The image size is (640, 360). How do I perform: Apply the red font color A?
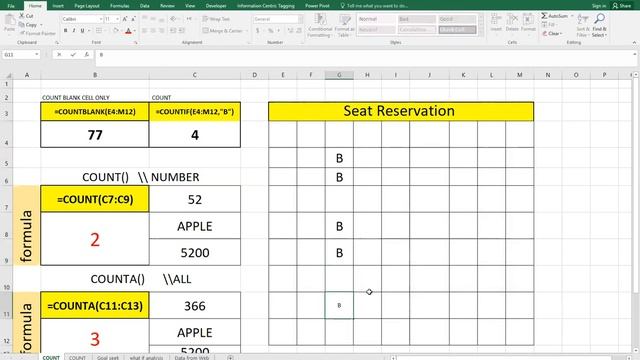(129, 31)
